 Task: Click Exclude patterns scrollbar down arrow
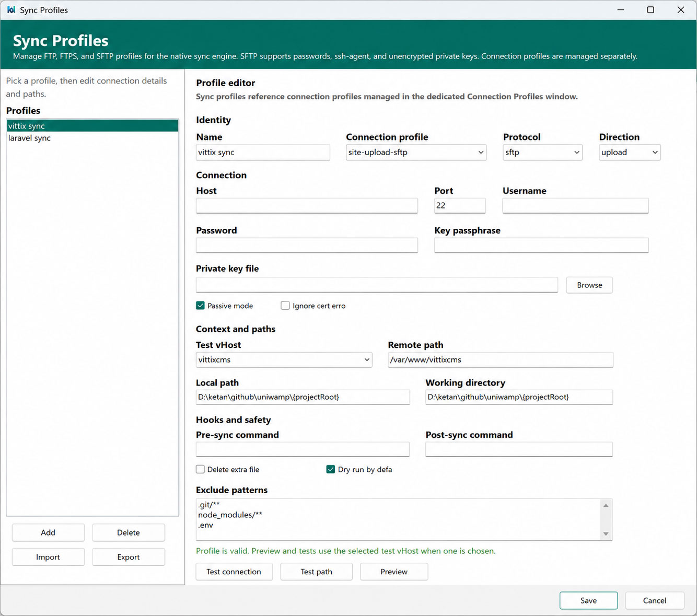pyautogui.click(x=606, y=534)
